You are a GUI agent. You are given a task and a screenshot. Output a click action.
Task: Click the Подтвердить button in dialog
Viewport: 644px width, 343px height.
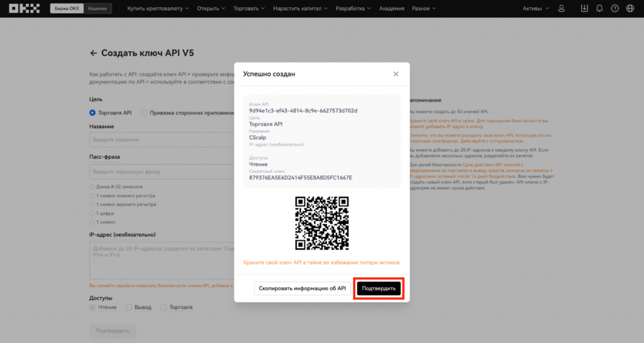[x=379, y=288]
